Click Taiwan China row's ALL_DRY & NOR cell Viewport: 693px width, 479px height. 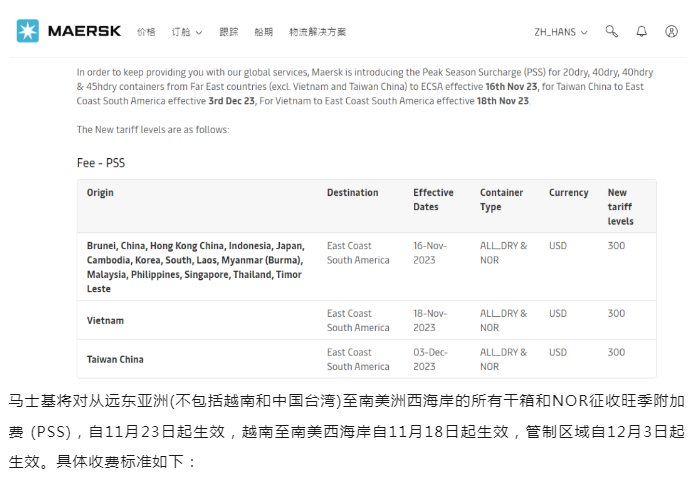(503, 359)
